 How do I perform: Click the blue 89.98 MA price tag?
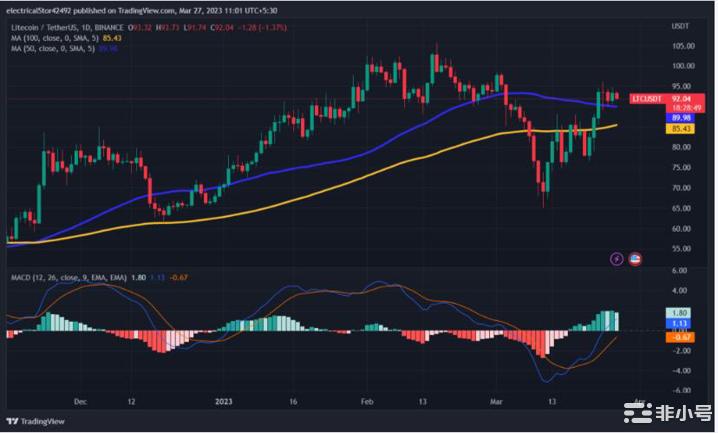tap(679, 117)
